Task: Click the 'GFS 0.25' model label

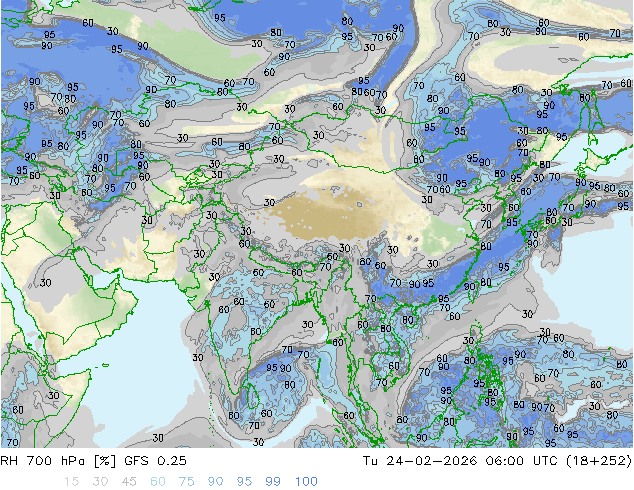Action: coord(155,460)
